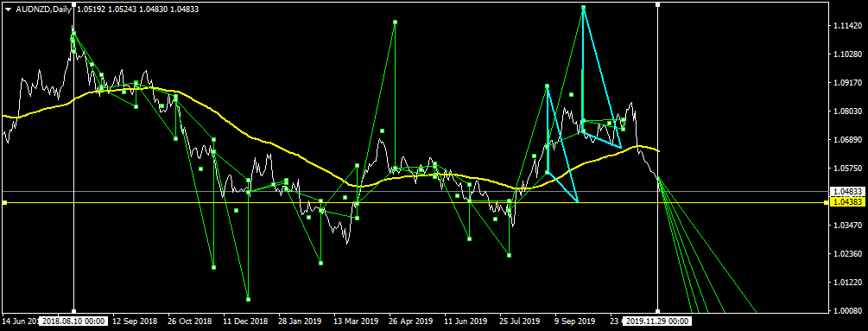Click bottom anchor of the 2018.08.10 vertical line
The width and height of the screenshot is (868, 331).
pos(73,310)
